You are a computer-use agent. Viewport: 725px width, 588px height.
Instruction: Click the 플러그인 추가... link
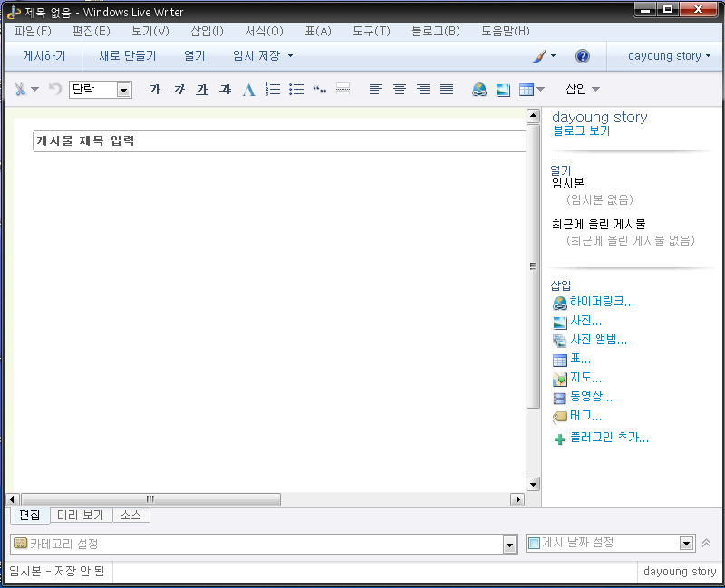(609, 438)
